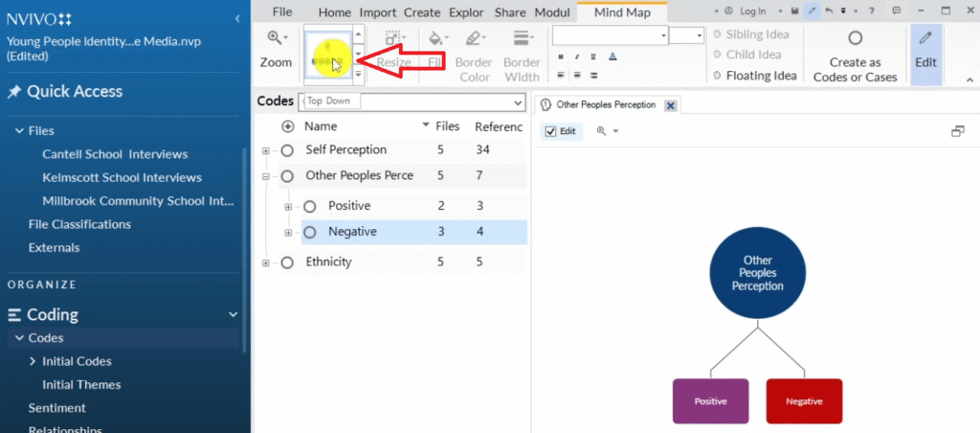The width and height of the screenshot is (980, 433).
Task: Select the Floating Idea option
Action: (754, 76)
